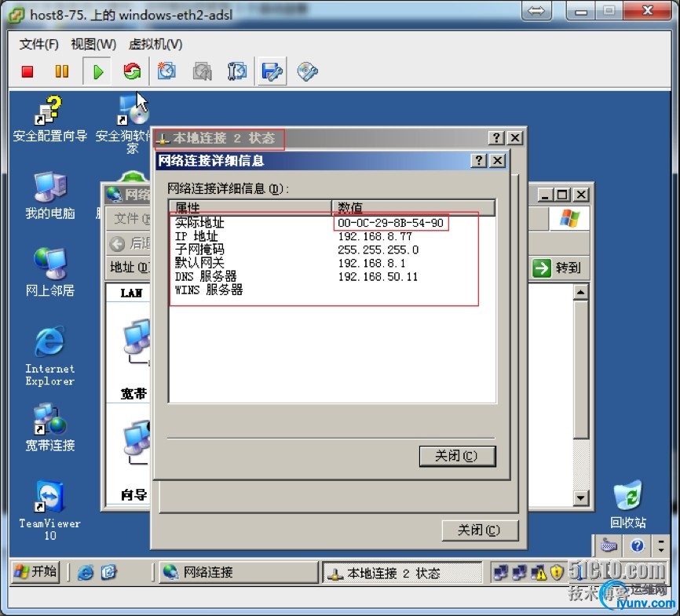Select Internet Explorer desktop icon
Image resolution: width=680 pixels, height=616 pixels.
[x=50, y=356]
